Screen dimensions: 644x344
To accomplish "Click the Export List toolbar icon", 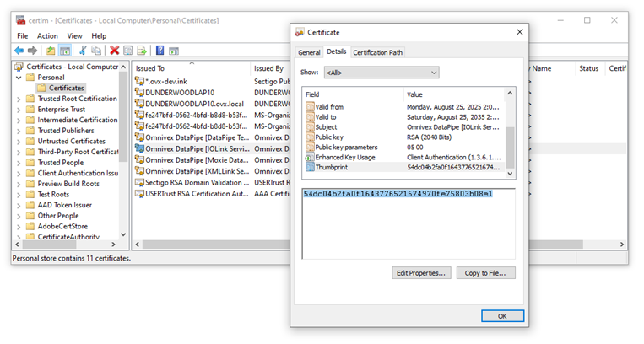I will (x=143, y=51).
